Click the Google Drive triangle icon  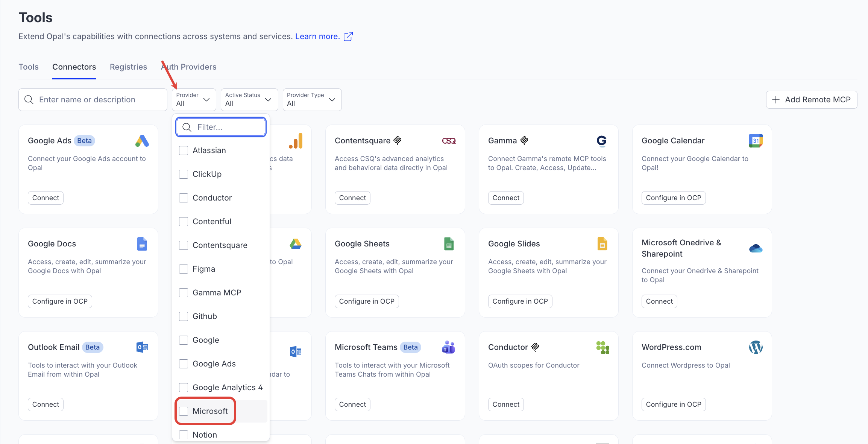pyautogui.click(x=296, y=244)
